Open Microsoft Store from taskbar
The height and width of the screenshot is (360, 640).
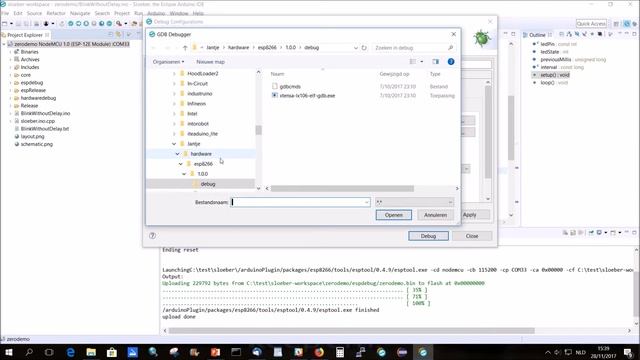click(x=111, y=352)
